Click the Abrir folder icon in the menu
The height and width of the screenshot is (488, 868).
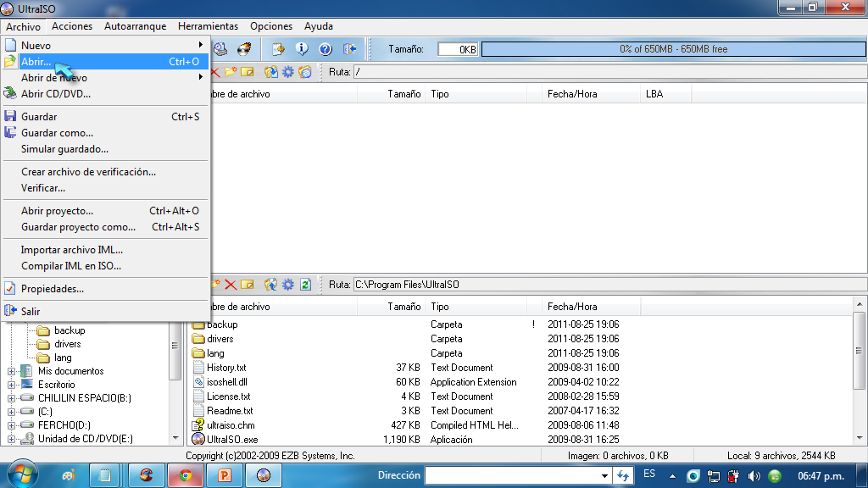pyautogui.click(x=10, y=61)
